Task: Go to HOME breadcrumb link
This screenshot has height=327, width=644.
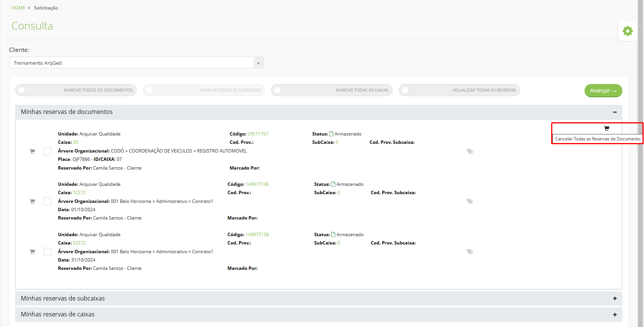Action: pyautogui.click(x=18, y=8)
